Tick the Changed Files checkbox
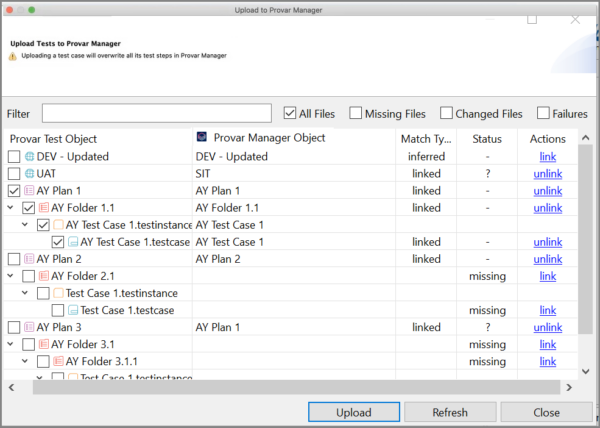 [447, 113]
